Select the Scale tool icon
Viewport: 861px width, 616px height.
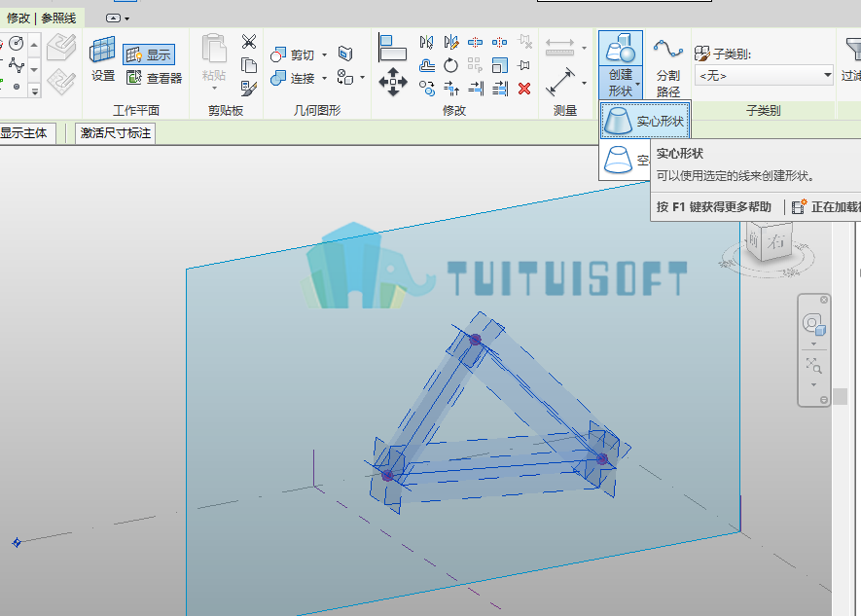coord(500,65)
